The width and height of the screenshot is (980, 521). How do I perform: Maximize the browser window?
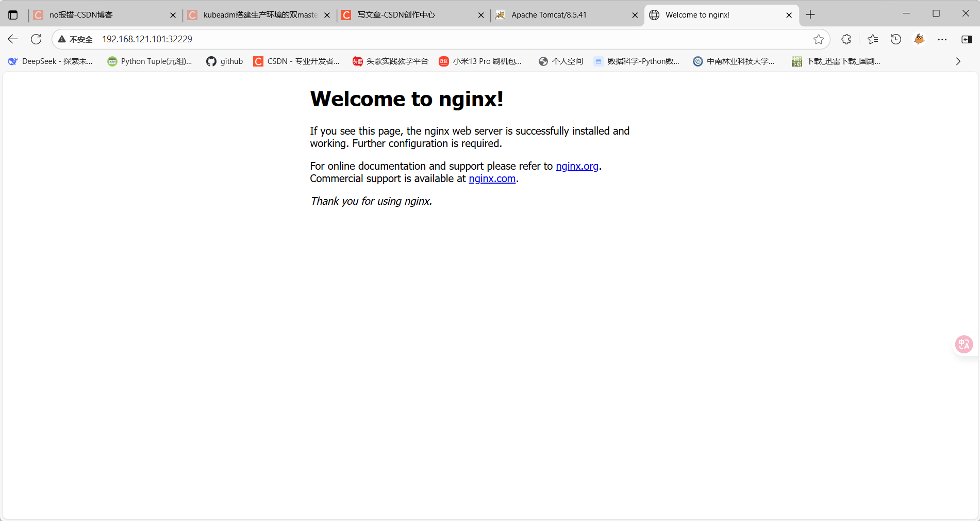click(936, 13)
